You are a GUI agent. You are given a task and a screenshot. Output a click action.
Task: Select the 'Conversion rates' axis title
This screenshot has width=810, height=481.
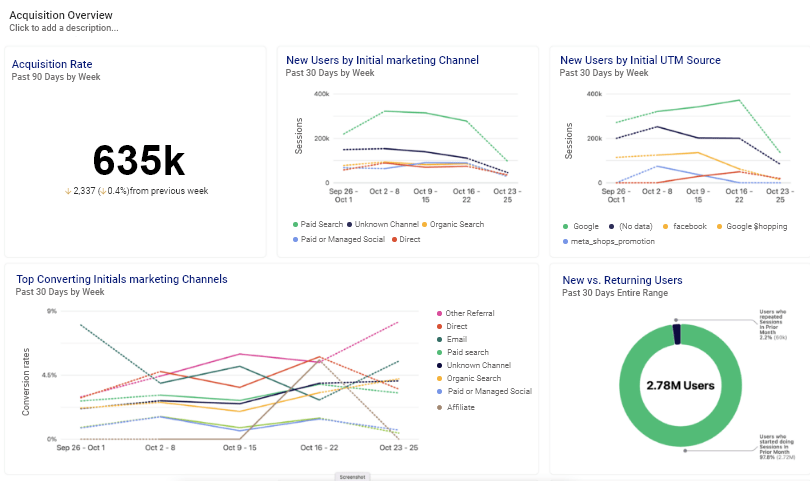click(26, 382)
